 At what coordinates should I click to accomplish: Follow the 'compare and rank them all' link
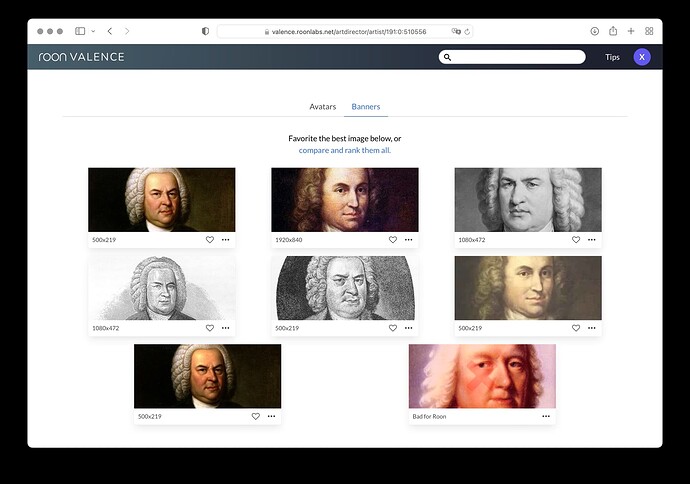coord(345,150)
